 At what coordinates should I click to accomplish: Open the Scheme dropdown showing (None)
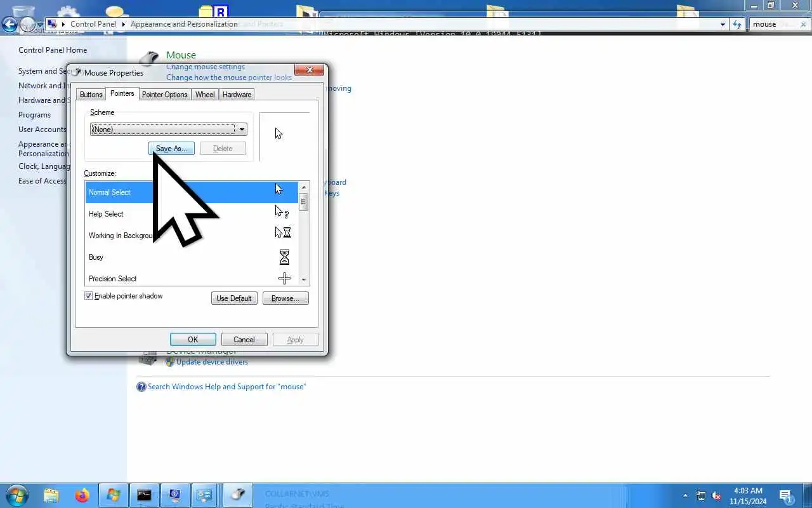tap(168, 130)
